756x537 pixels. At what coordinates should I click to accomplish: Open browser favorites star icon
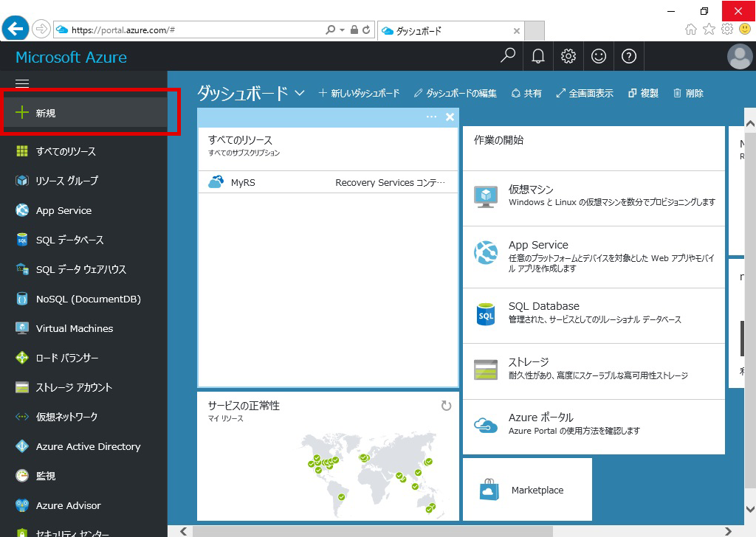(x=709, y=30)
